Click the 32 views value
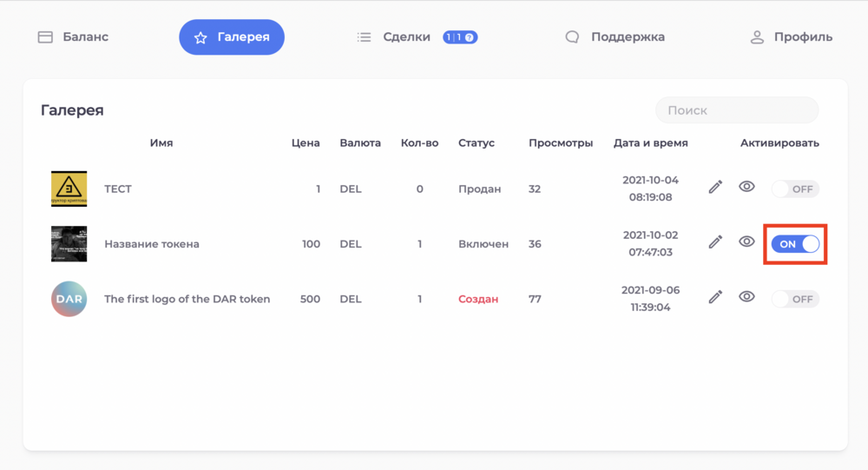868x470 pixels. pos(534,189)
